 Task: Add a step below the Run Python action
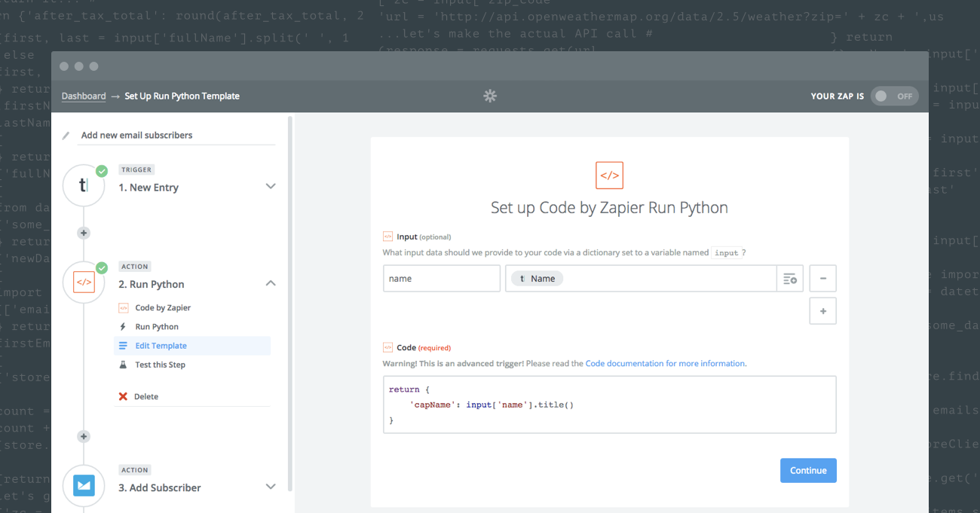click(84, 437)
